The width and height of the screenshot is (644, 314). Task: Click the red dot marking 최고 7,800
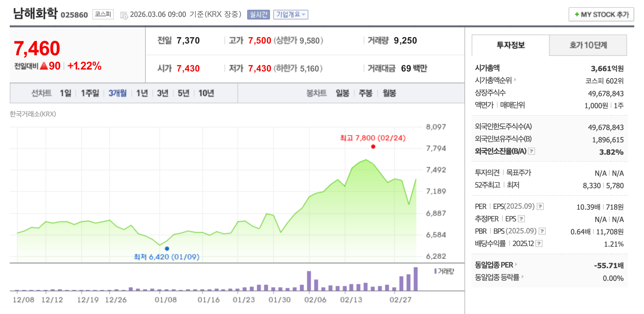pyautogui.click(x=373, y=147)
